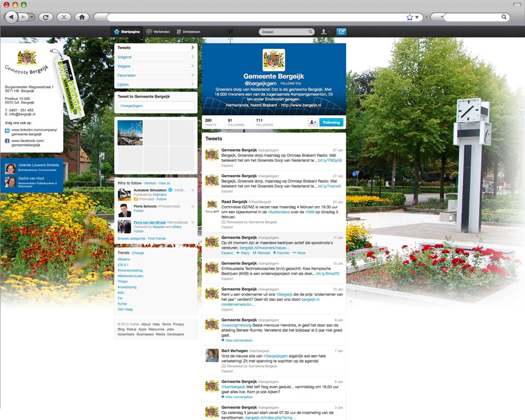The image size is (525, 420).
Task: Bookmark page with the star icon
Action: pos(409,17)
